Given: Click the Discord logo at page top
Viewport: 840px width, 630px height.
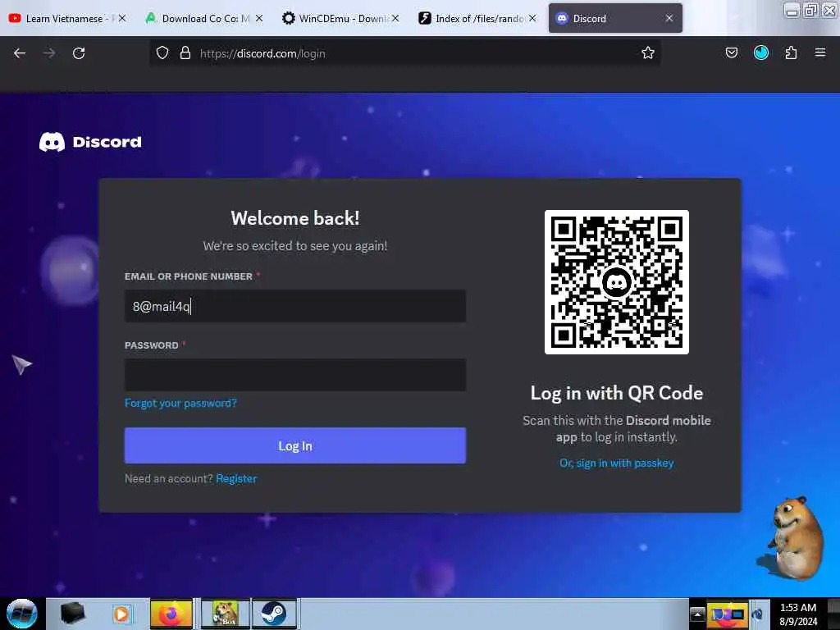Looking at the screenshot, I should tap(90, 142).
